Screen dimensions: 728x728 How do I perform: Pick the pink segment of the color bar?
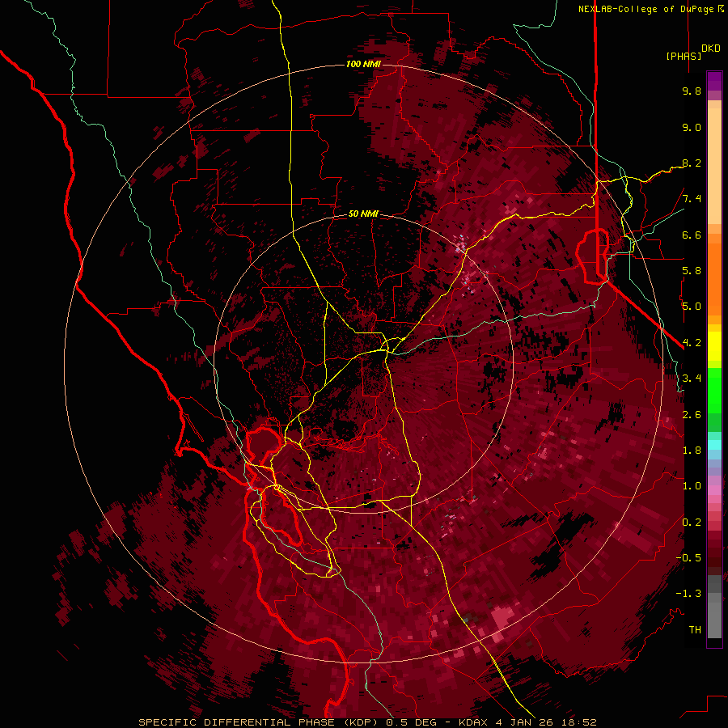click(x=714, y=490)
